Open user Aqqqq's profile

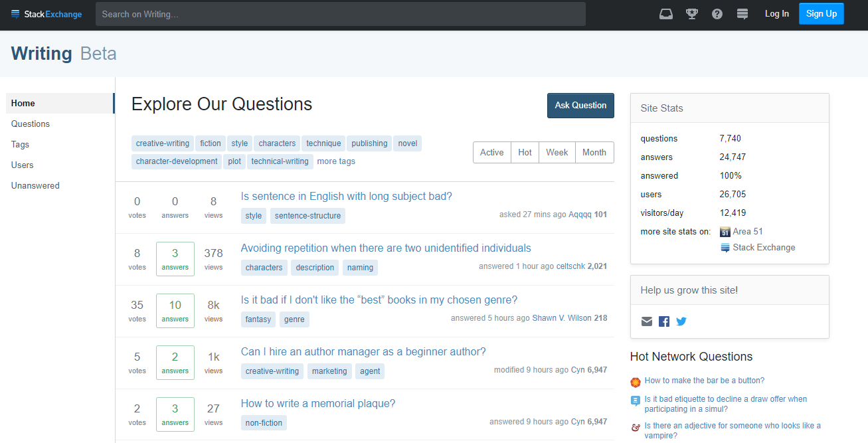580,215
